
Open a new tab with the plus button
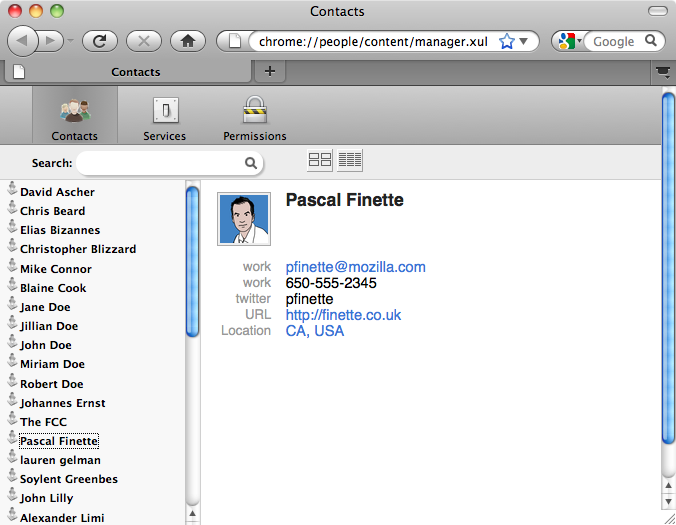pos(269,71)
